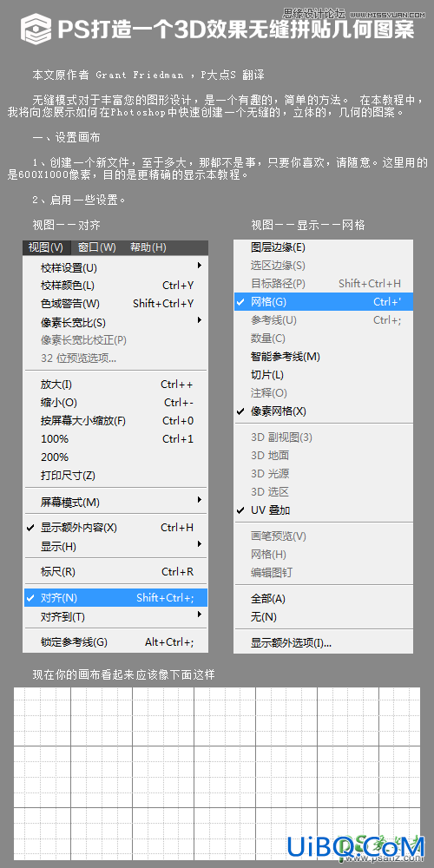Screen dimensions: 434x868
Task: Click 网格(H) mesh entry
Action: [x=324, y=554]
